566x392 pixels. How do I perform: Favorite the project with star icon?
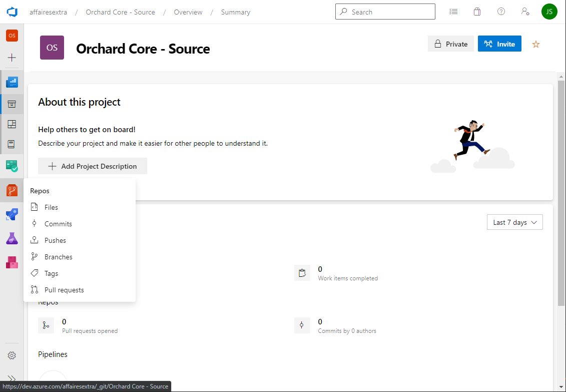point(536,45)
